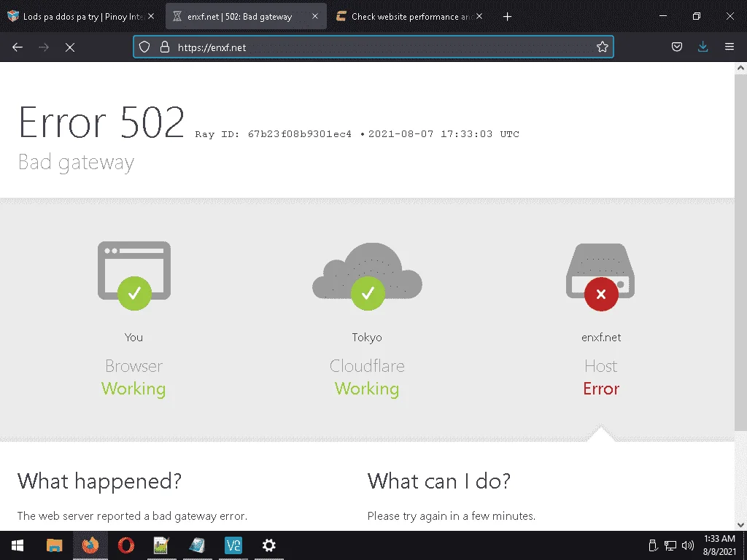Click the Firefox taskbar icon
This screenshot has width=747, height=560.
[90, 545]
